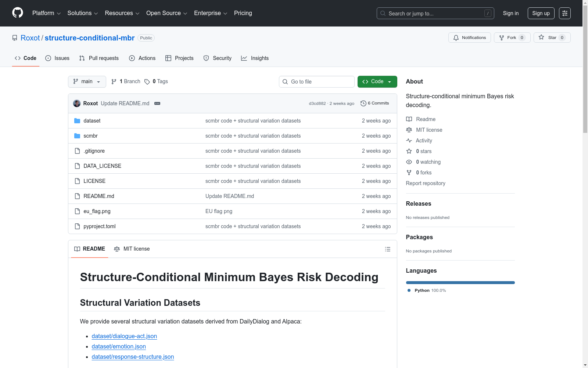Click the eu_flag.png file icon

77,211
